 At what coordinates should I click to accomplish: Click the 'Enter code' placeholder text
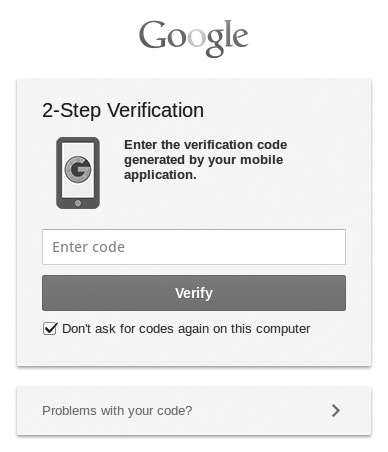(88, 247)
